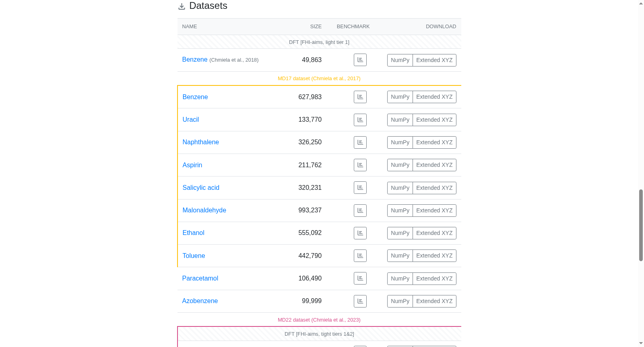Open Paracetamol benchmark chart icon
The image size is (644, 347).
360,278
